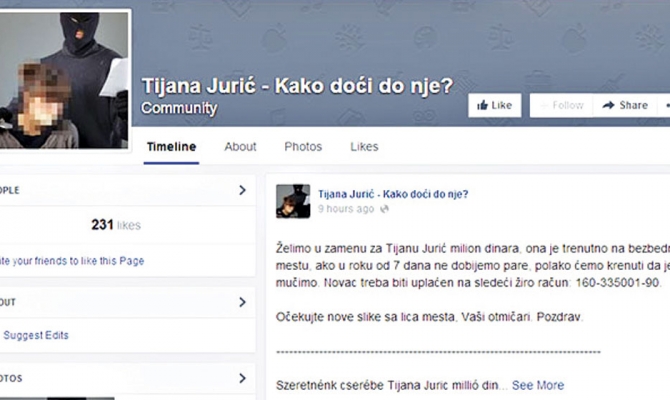Click the page profile picture
This screenshot has height=400, width=670.
point(64,80)
